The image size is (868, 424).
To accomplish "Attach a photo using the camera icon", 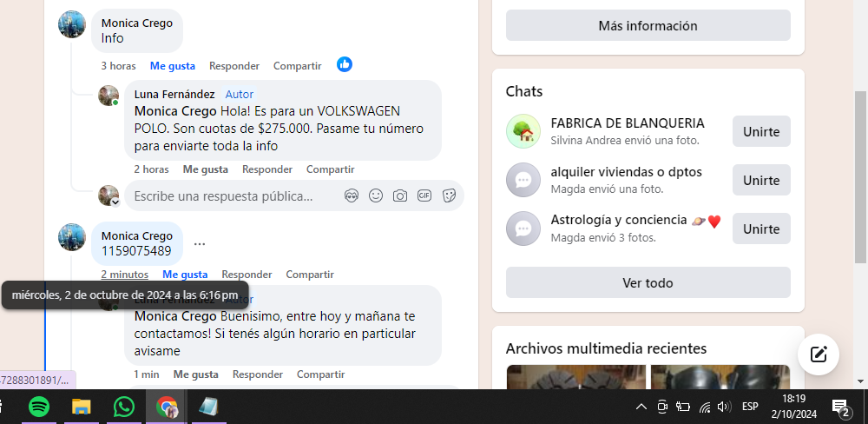I will coord(400,195).
